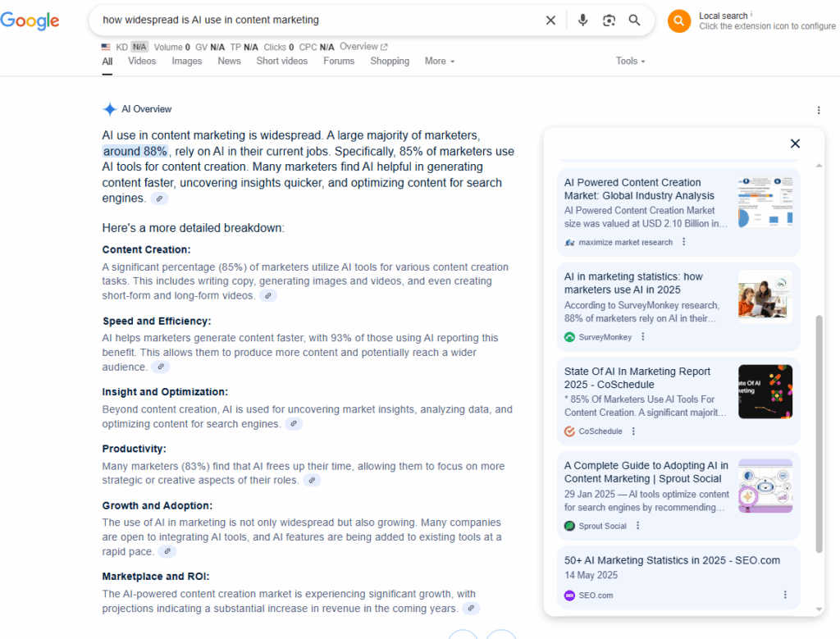The image size is (840, 639).
Task: Click the Sprout Social article thumbnail
Action: 765,486
